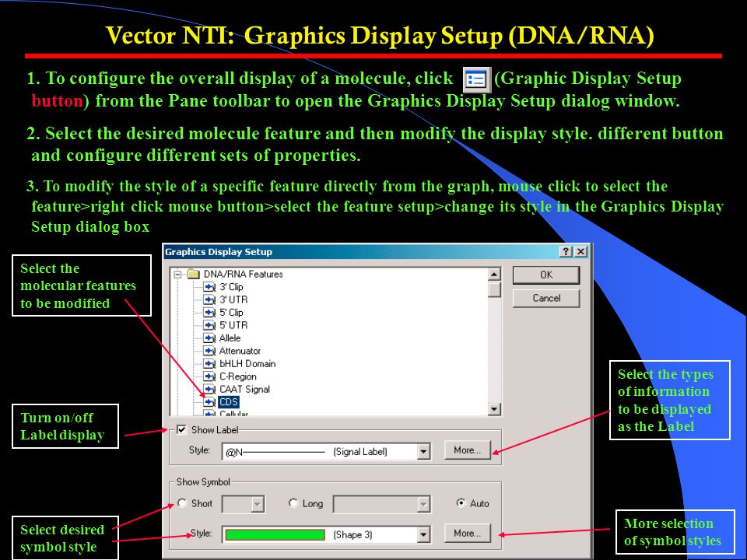747x560 pixels.
Task: Click the feature list scrollbar thumb
Action: click(494, 289)
